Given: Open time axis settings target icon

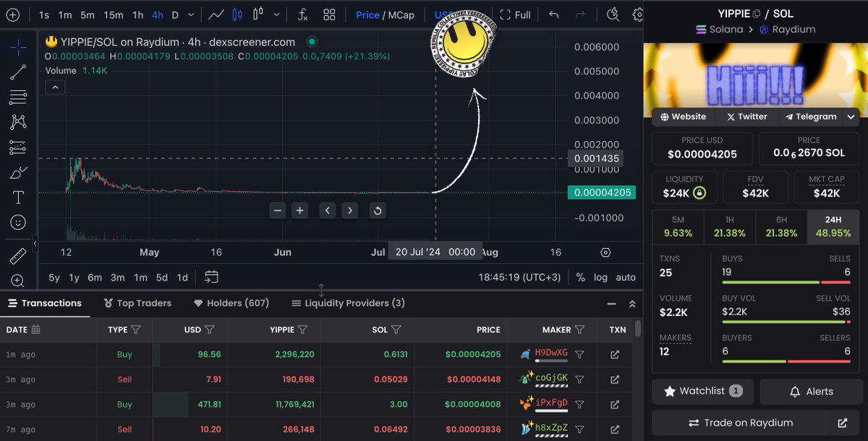Looking at the screenshot, I should [605, 252].
